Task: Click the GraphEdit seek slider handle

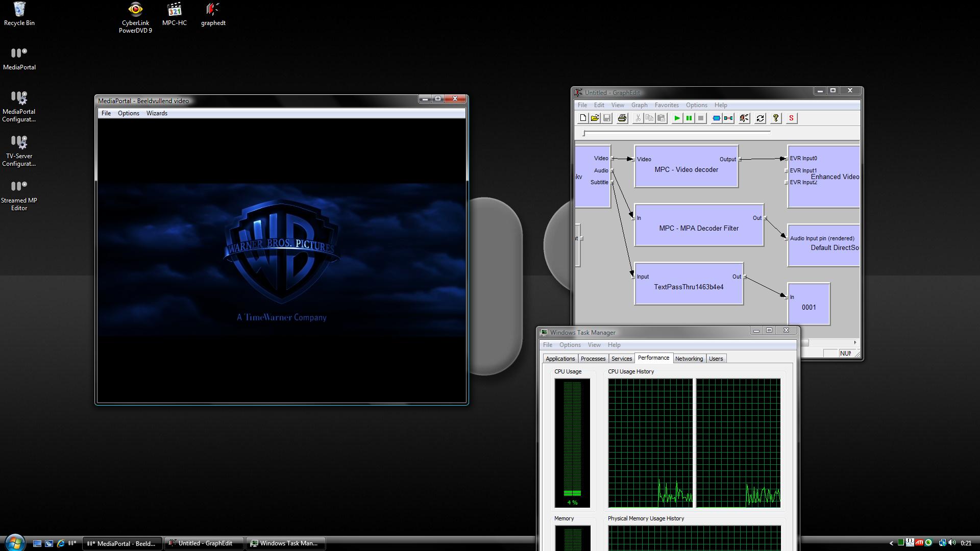Action: click(x=584, y=133)
